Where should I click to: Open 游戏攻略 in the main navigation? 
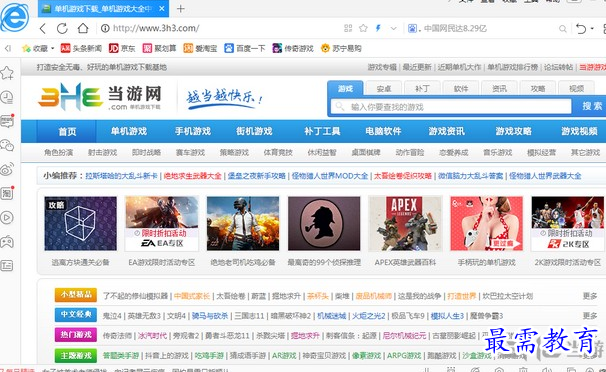513,131
